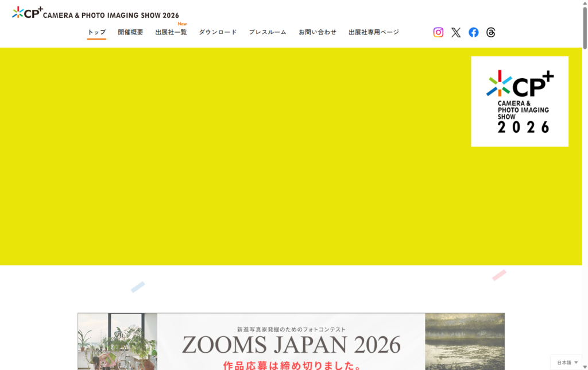588x370 pixels.
Task: Select the CP+ 2026 show logo panel
Action: coord(519,101)
